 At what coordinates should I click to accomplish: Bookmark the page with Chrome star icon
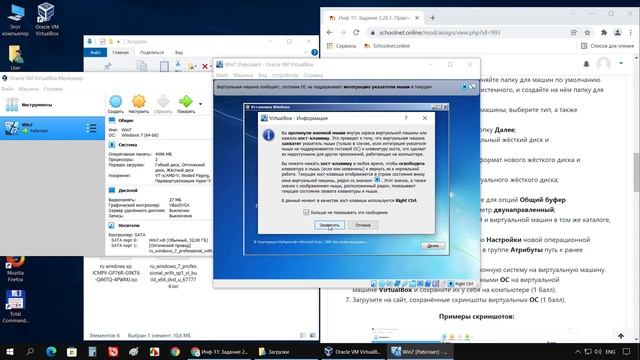pos(587,32)
